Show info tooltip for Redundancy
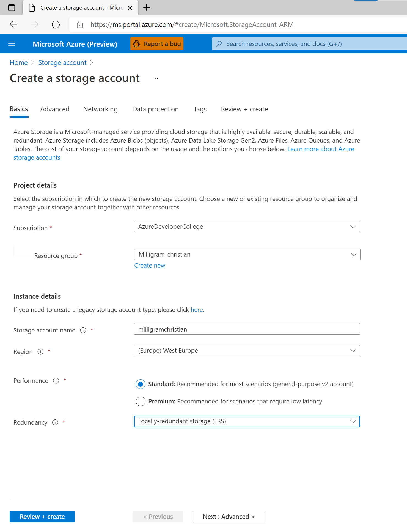 tap(55, 422)
